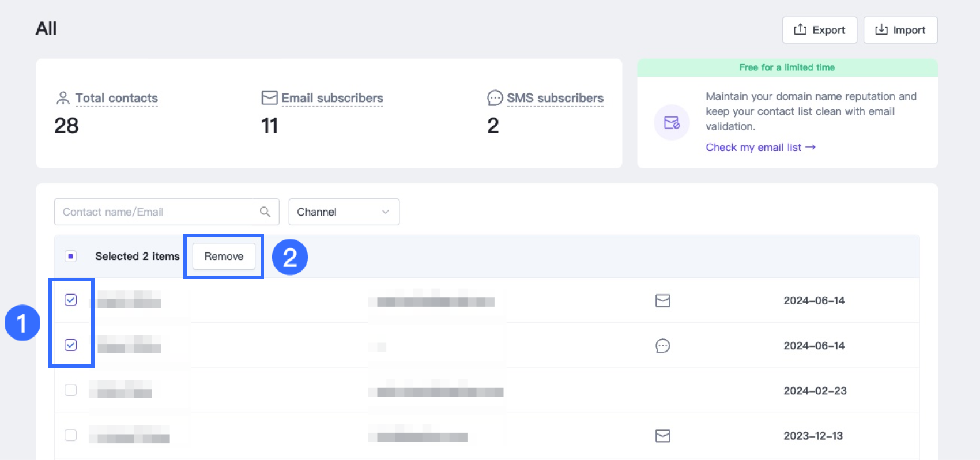Image resolution: width=980 pixels, height=460 pixels.
Task: Click the Import button
Action: [900, 30]
